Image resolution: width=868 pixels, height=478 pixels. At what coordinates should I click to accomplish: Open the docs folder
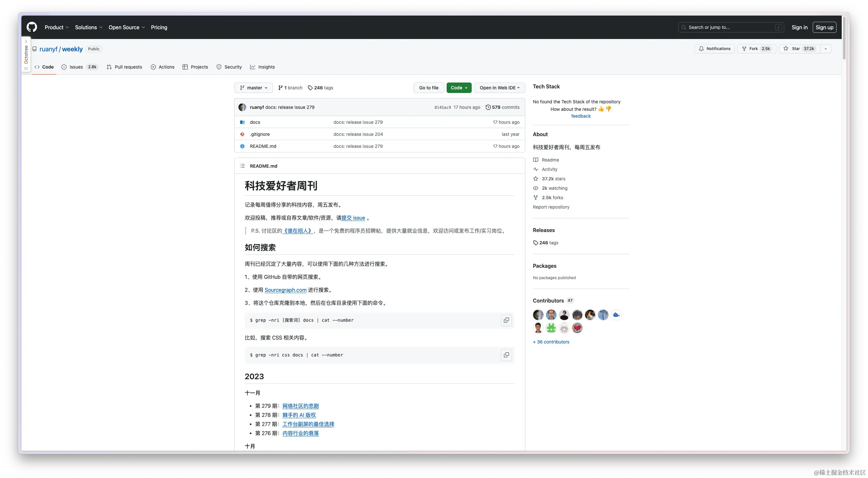[255, 122]
